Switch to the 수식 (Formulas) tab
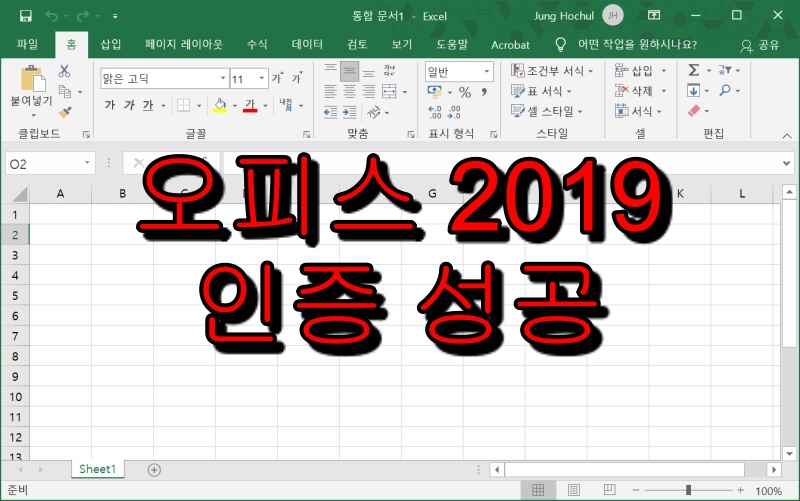800x501 pixels. (257, 44)
